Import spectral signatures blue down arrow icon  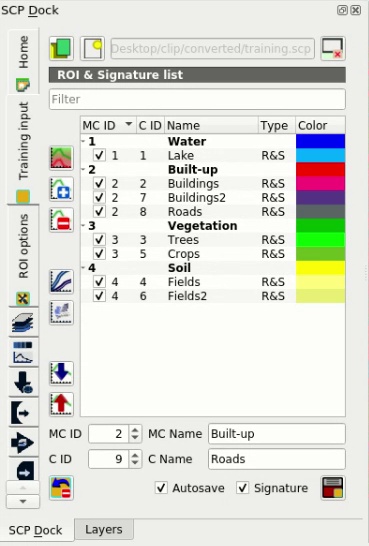[x=61, y=373]
